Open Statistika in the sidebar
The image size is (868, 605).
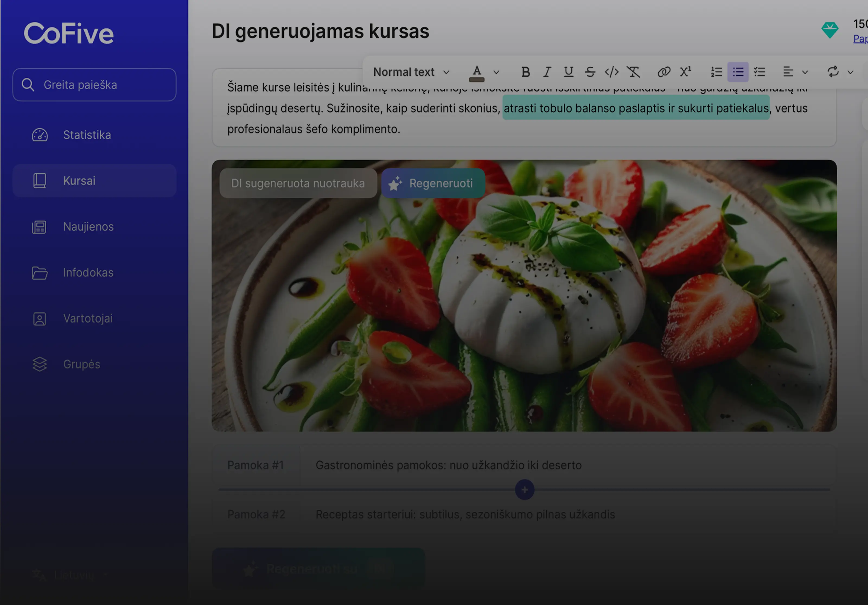point(87,135)
